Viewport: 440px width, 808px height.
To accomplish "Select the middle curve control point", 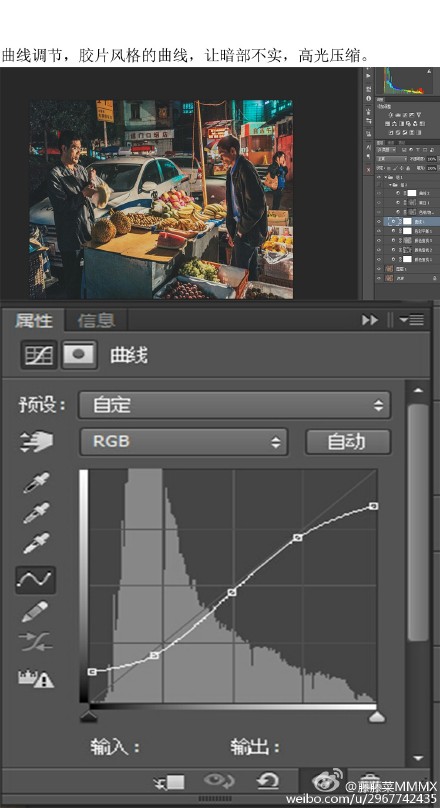I will coord(232,593).
